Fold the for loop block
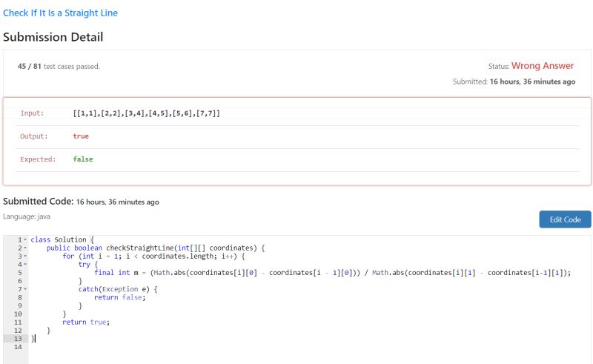Image resolution: width=593 pixels, height=364 pixels. (x=25, y=257)
